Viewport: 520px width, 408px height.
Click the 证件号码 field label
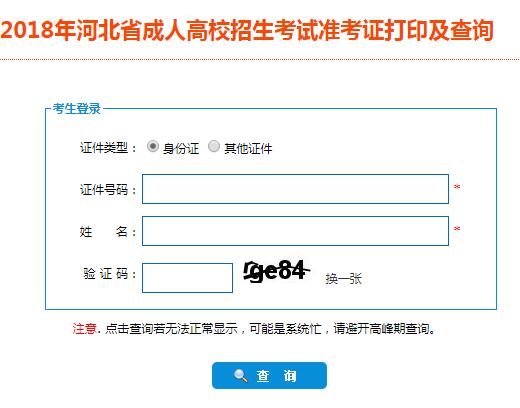click(108, 190)
